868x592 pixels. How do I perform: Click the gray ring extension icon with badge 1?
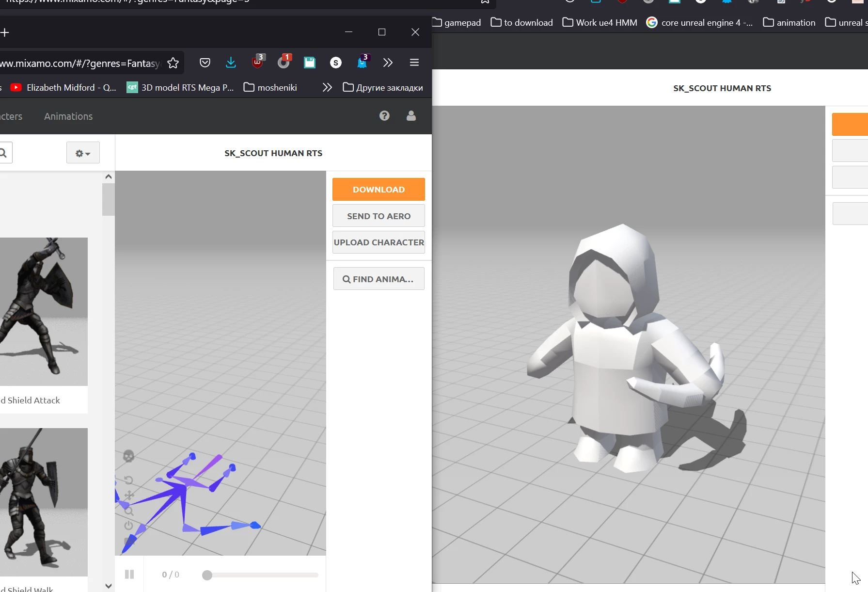[x=284, y=62]
